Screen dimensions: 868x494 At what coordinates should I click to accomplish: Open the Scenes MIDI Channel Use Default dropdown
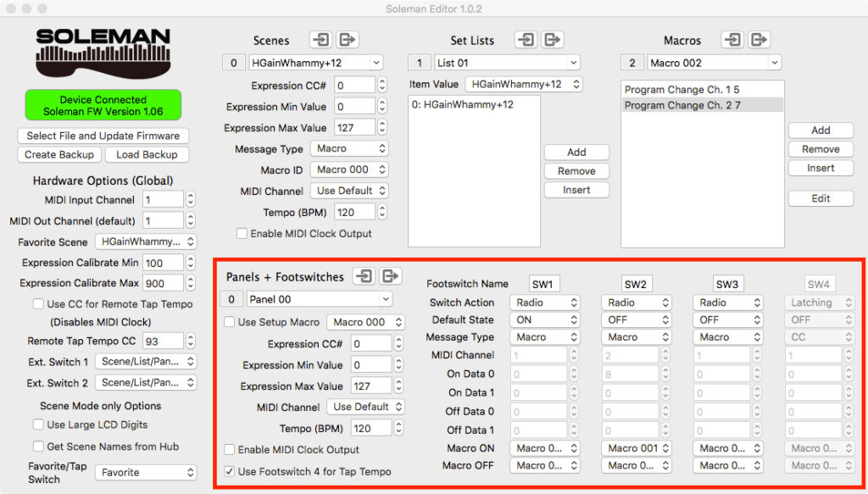[349, 191]
